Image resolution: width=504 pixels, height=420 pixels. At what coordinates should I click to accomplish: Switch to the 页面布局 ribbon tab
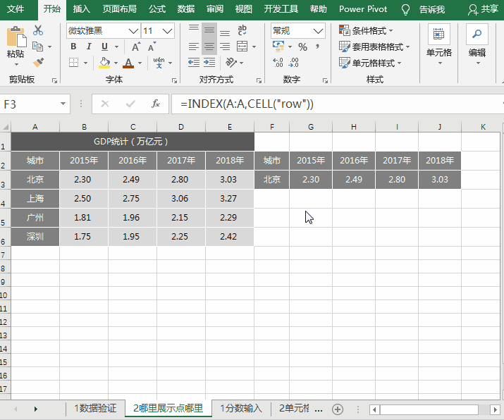click(120, 9)
